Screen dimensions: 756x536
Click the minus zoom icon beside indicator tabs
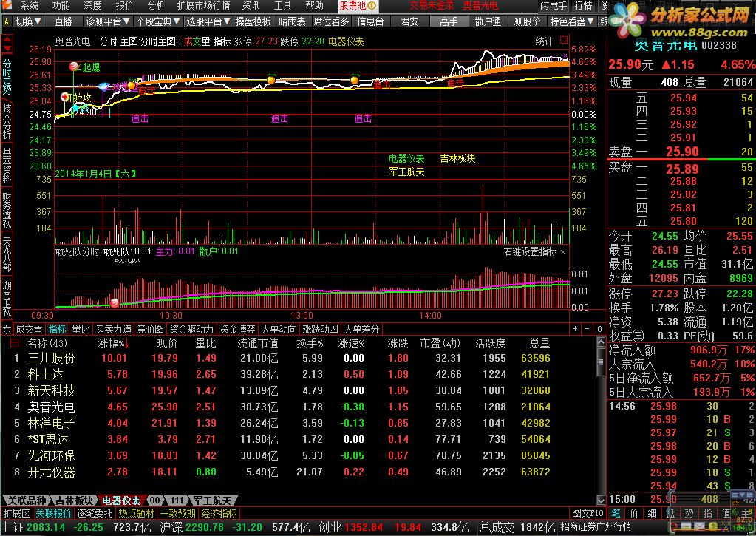[588, 329]
